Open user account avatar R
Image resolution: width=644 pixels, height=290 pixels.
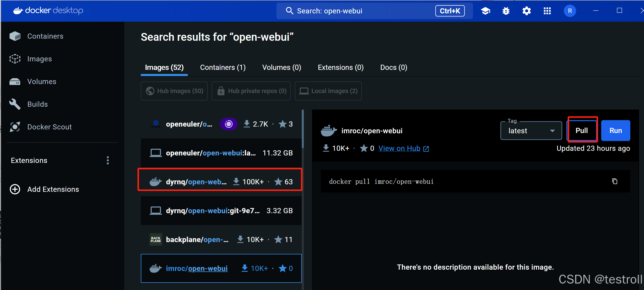(570, 11)
